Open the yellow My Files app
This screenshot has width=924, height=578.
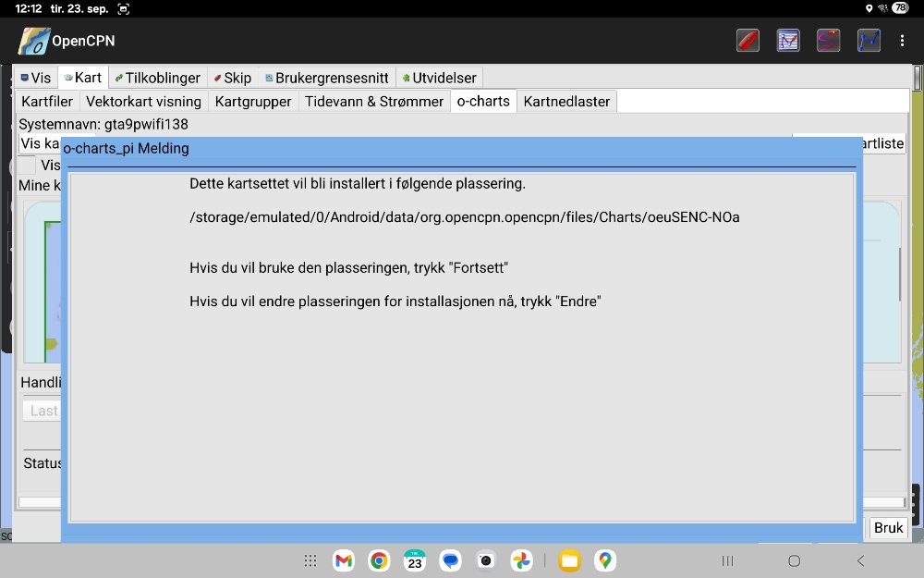pos(569,560)
